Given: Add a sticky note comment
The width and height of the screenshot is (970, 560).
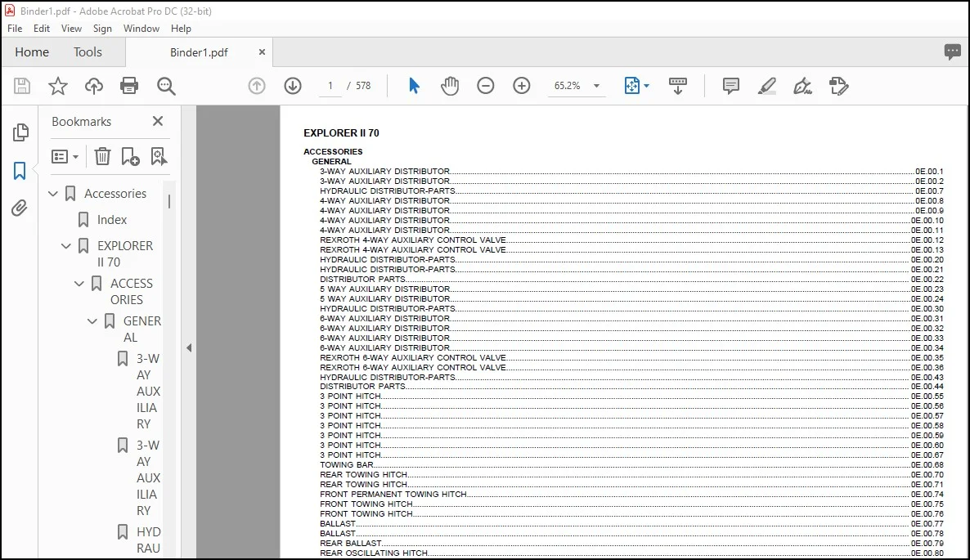Looking at the screenshot, I should coord(730,86).
